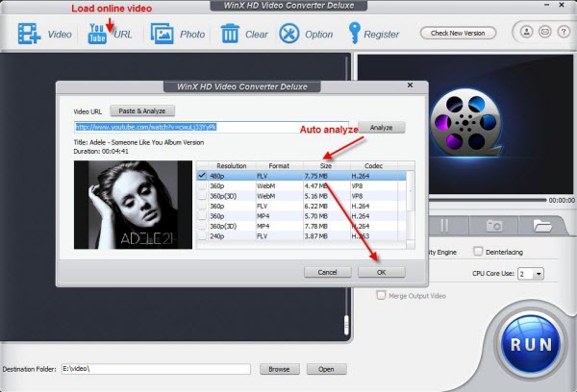Click the Clear toolbar label
The width and height of the screenshot is (577, 392).
coord(257,35)
